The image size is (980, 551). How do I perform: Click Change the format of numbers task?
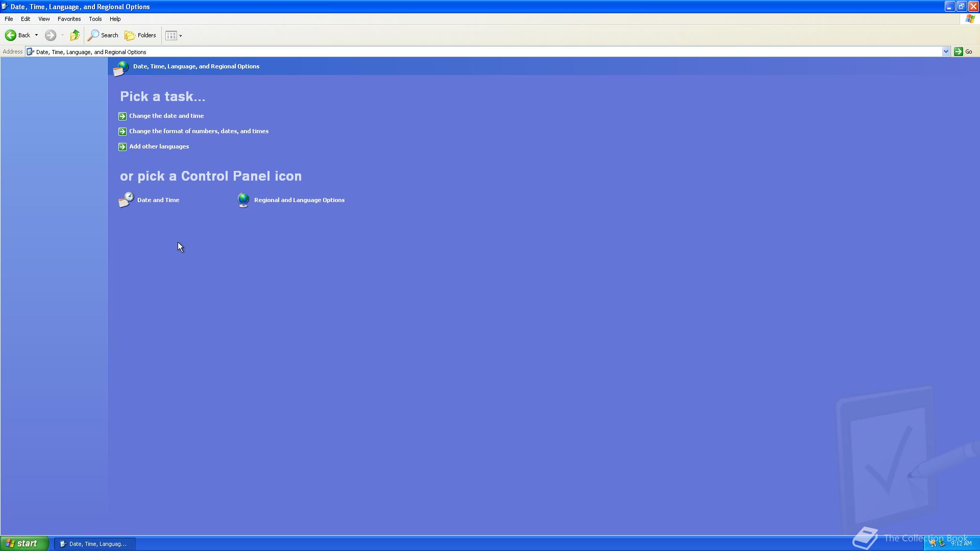point(199,131)
